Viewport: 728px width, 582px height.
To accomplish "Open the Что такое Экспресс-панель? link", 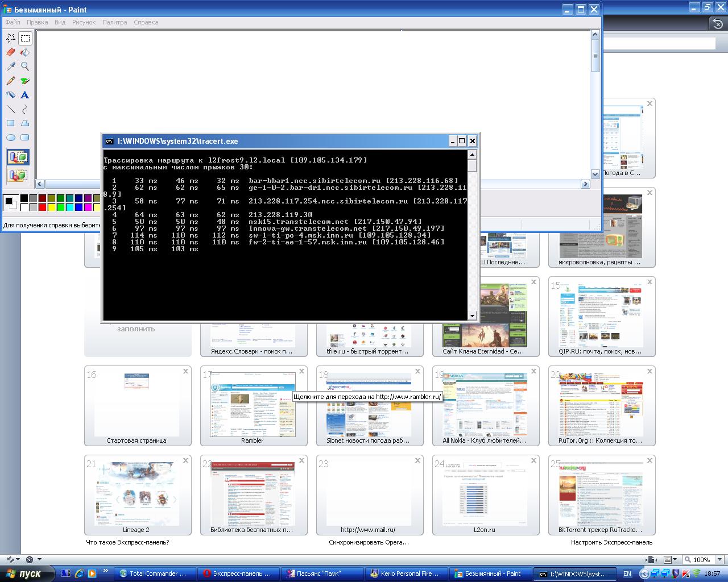I will coord(127,542).
